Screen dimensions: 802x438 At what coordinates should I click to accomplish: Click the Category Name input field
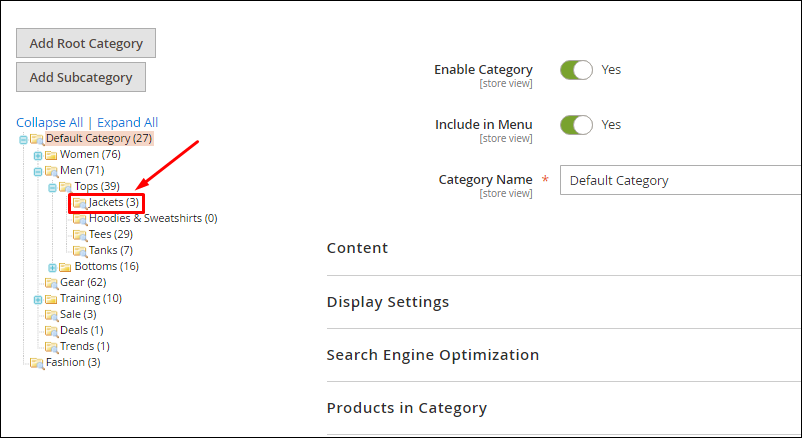pyautogui.click(x=681, y=180)
